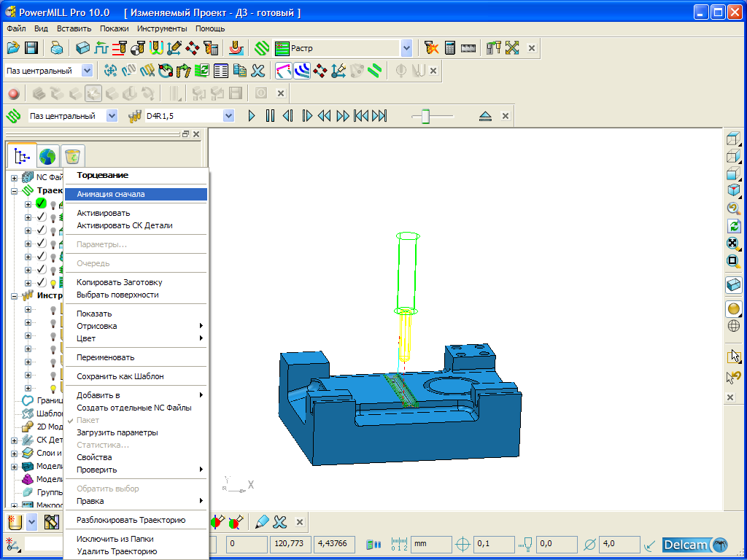The image size is (747, 560).
Task: Open the Файл menu
Action: click(16, 28)
